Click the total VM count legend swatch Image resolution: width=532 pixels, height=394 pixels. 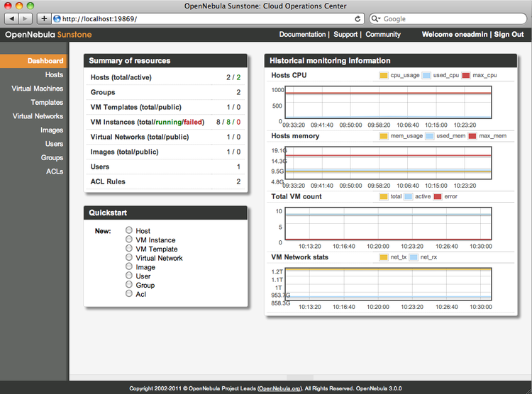click(384, 197)
